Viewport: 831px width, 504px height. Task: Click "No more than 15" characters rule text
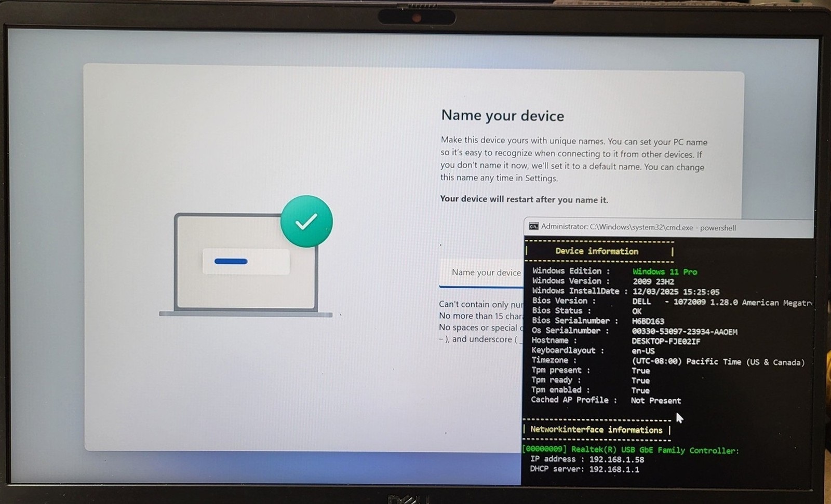click(481, 316)
